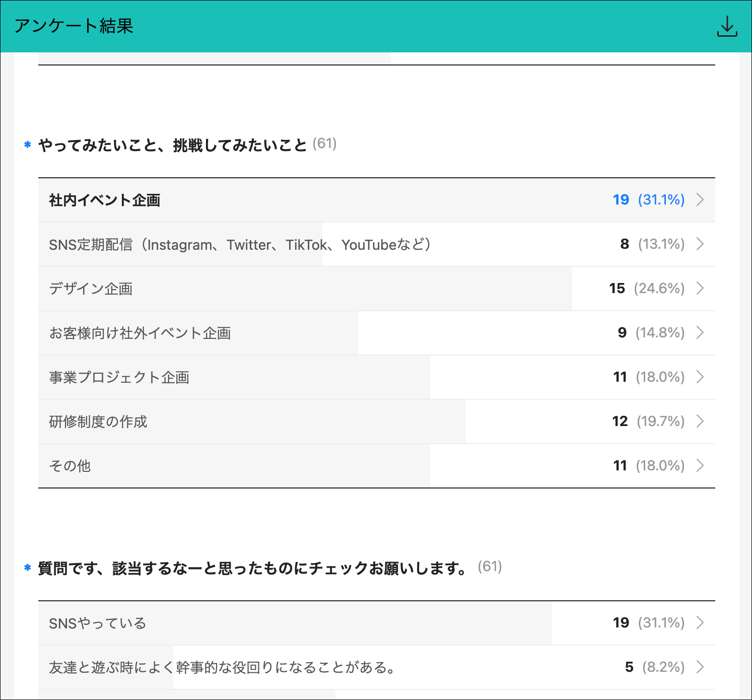Viewport: 752px width, 700px height.
Task: Select デザイン企画 answer text
Action: point(91,289)
